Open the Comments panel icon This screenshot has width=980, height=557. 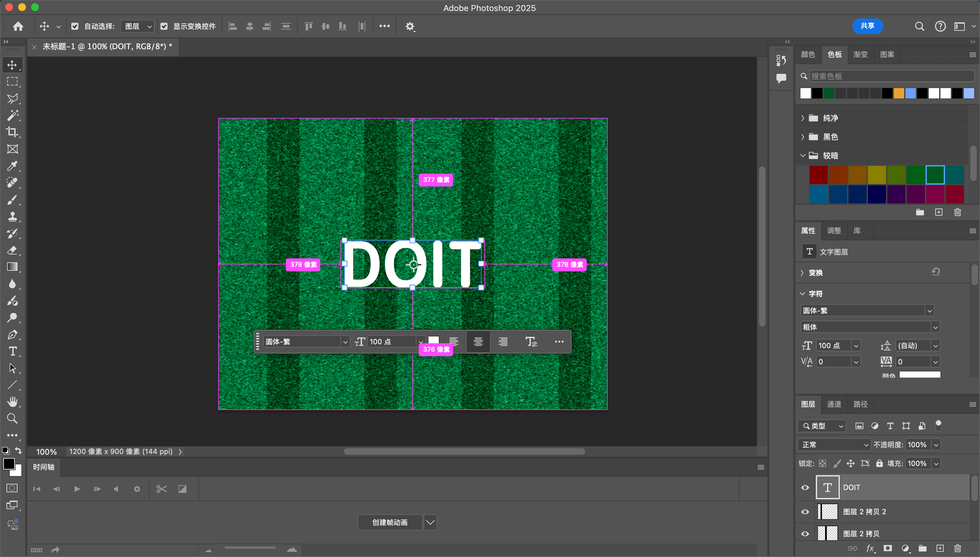[781, 78]
